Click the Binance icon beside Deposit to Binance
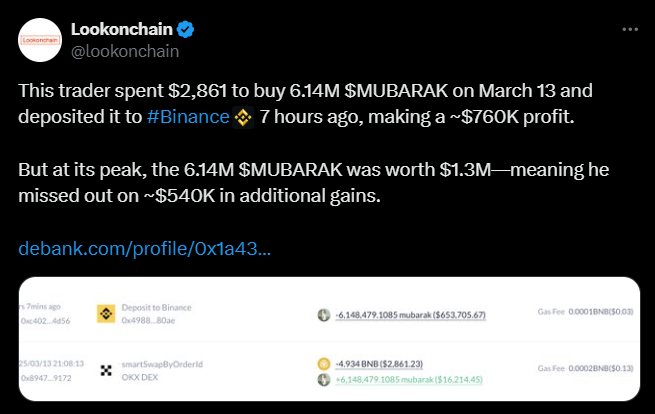Image resolution: width=655 pixels, height=414 pixels. [105, 314]
